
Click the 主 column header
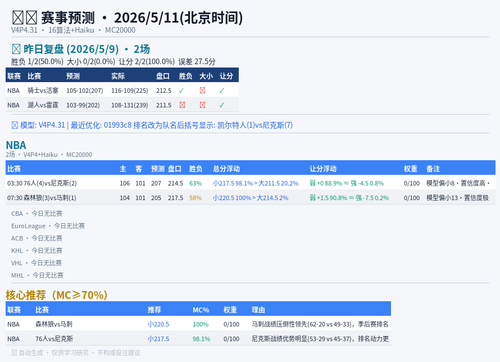click(123, 169)
